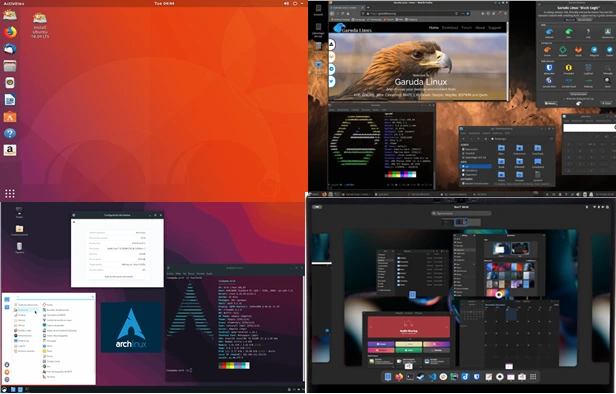616x394 pixels.
Task: Open Firefox from the GNOME dash
Action: [x=399, y=377]
